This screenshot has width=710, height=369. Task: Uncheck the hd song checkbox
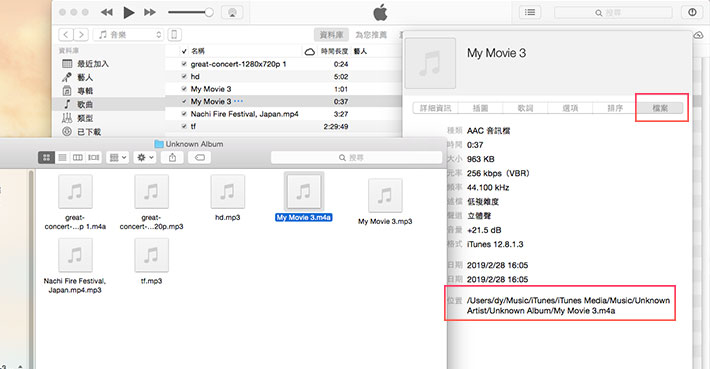tap(184, 77)
